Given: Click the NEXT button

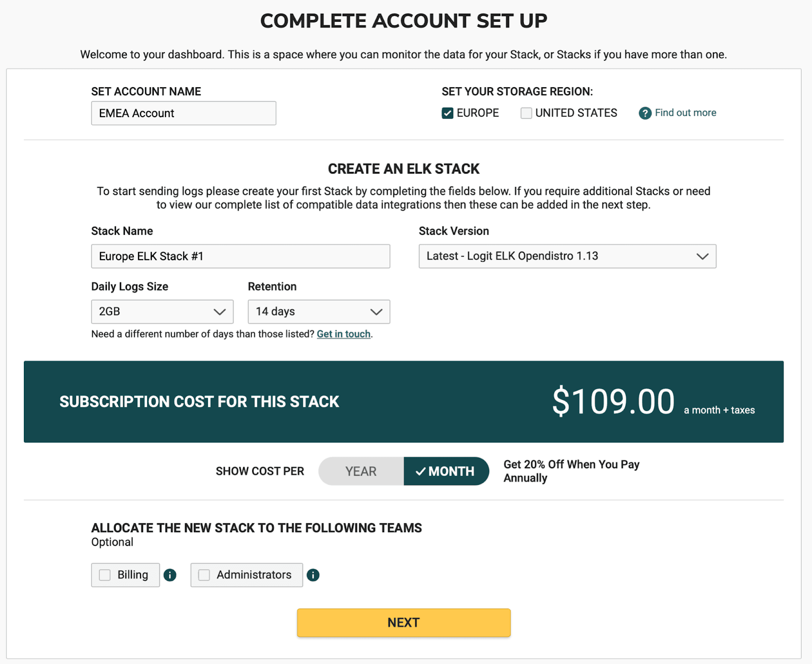Looking at the screenshot, I should 403,622.
